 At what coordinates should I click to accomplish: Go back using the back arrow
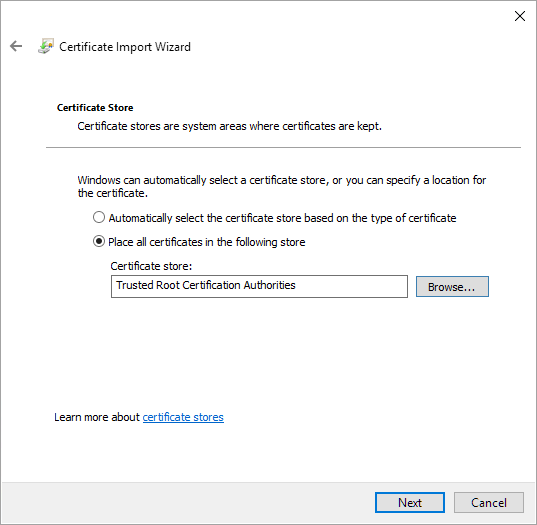click(x=16, y=46)
